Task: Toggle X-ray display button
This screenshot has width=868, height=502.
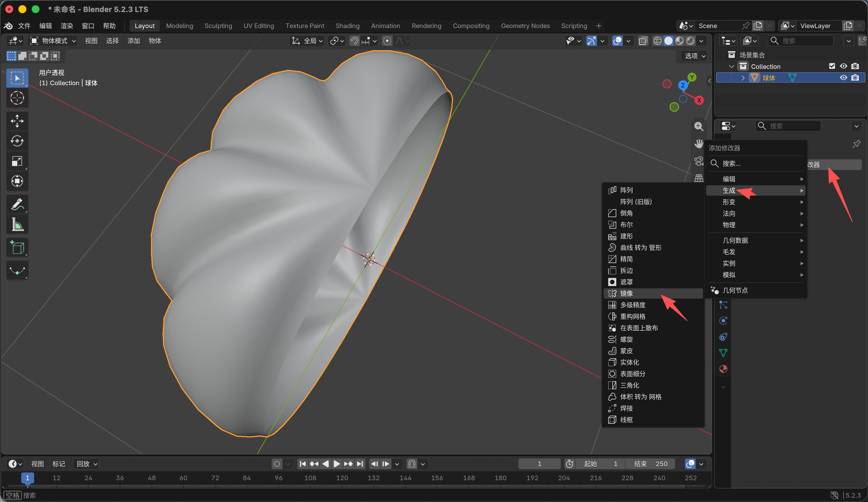Action: tap(643, 41)
